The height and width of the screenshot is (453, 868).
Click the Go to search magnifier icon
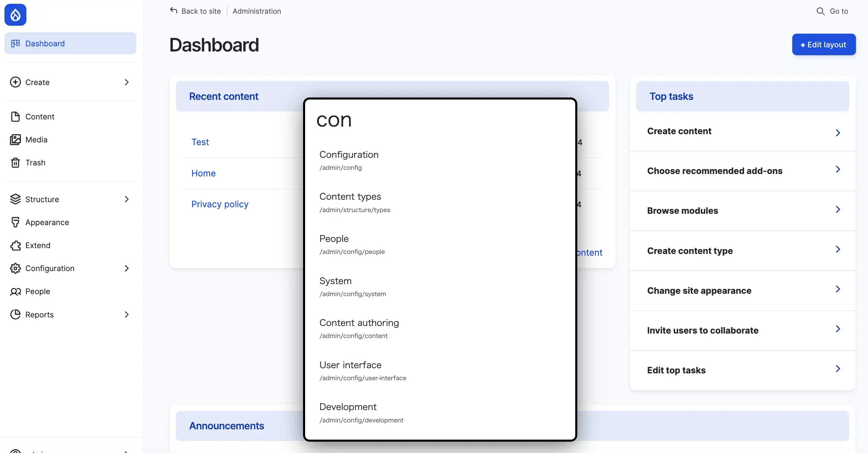click(820, 11)
